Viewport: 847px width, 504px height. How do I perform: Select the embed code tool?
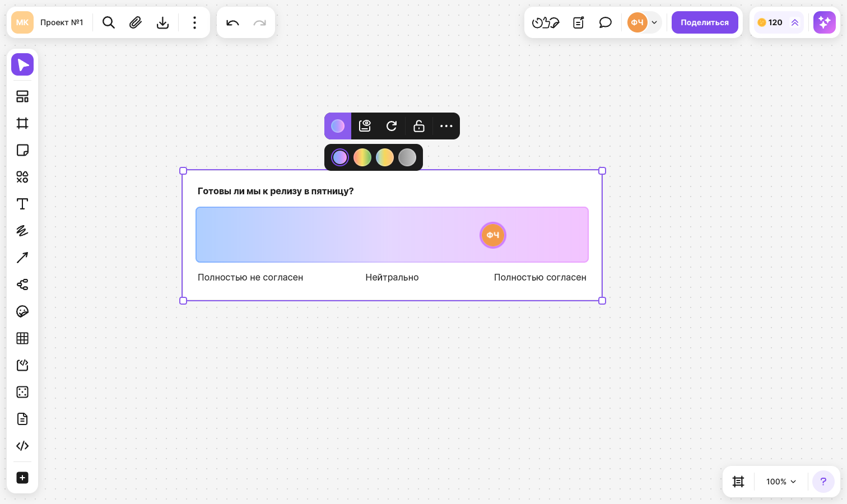(22, 446)
